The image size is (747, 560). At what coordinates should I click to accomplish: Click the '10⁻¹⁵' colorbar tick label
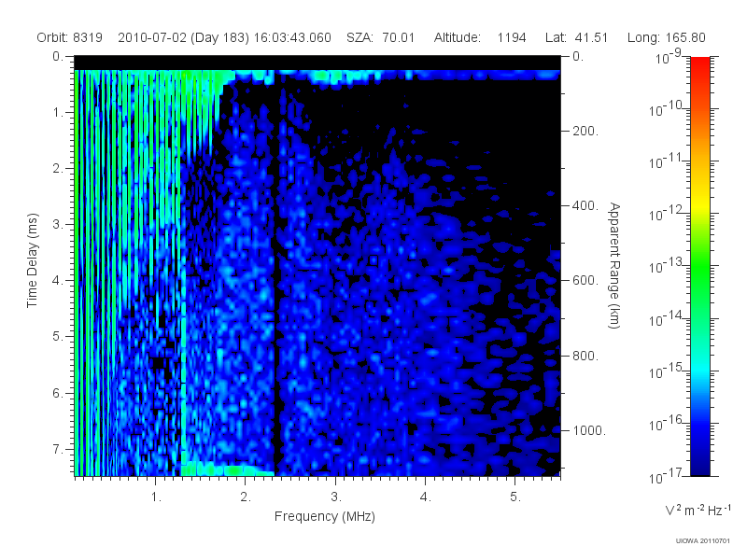click(666, 371)
